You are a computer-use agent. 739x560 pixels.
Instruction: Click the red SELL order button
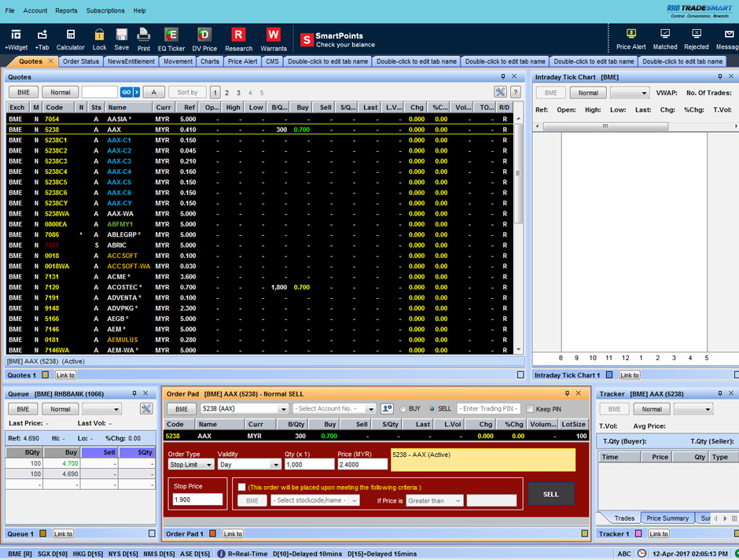click(x=550, y=494)
